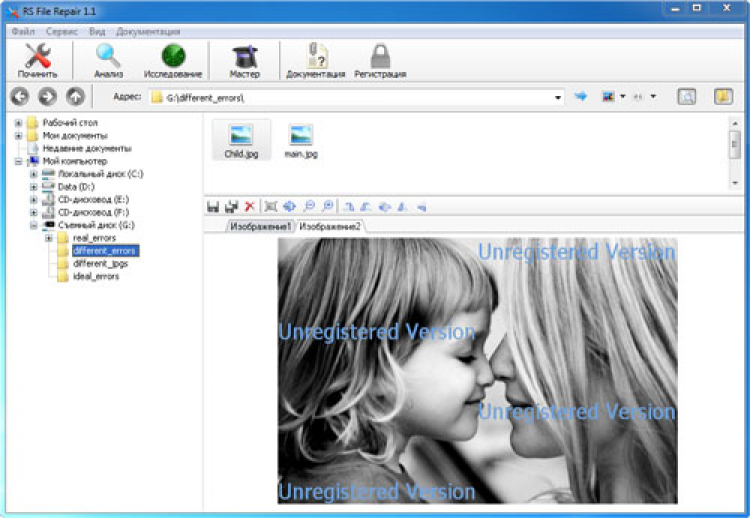Collapse the Съемный диск (G:) node
The width and height of the screenshot is (750, 518).
(x=33, y=225)
